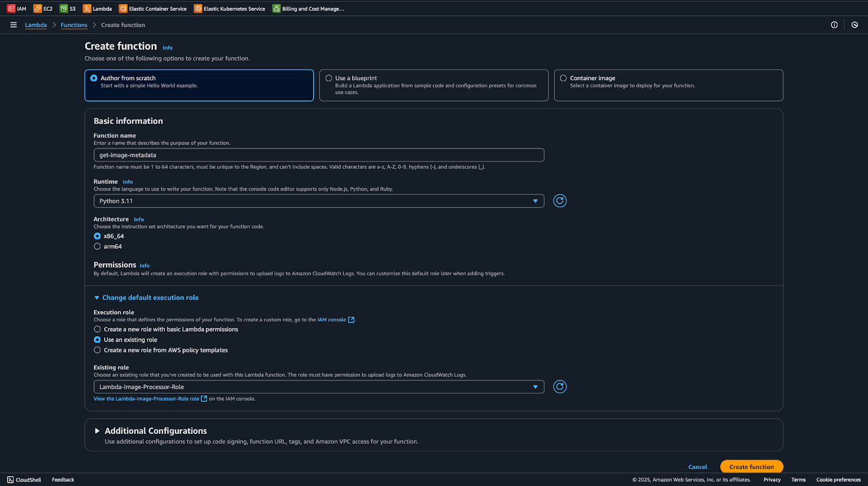This screenshot has height=486, width=868.
Task: Open the Lambda service shortcut icon
Action: pyautogui.click(x=87, y=9)
